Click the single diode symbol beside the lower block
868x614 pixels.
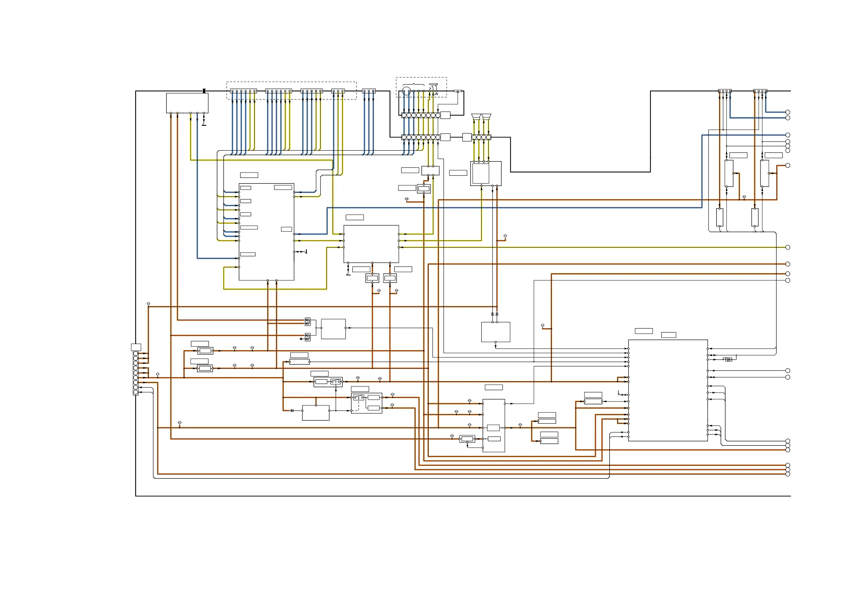click(x=292, y=411)
